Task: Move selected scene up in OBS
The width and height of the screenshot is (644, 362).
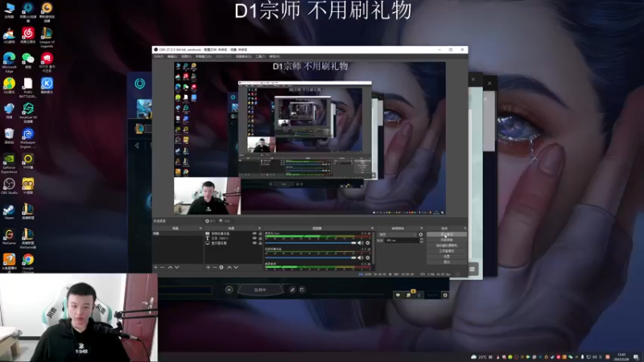Action: tap(170, 268)
